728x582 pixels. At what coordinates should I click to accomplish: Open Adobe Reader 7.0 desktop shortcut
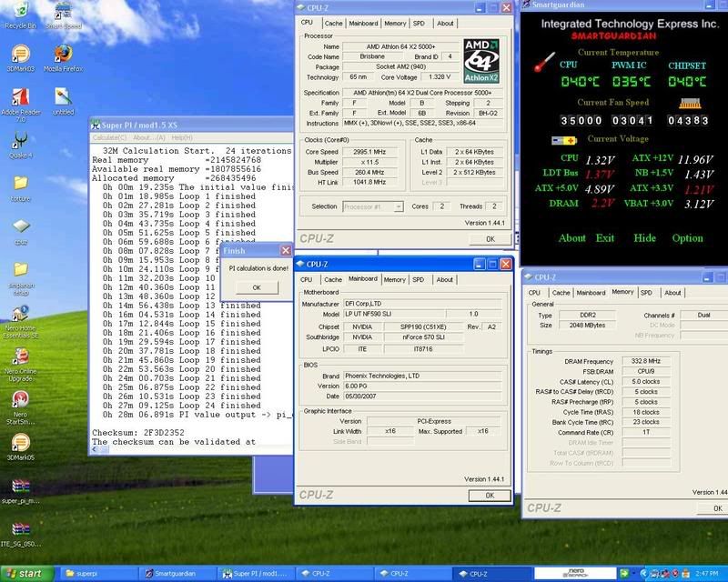(x=18, y=98)
